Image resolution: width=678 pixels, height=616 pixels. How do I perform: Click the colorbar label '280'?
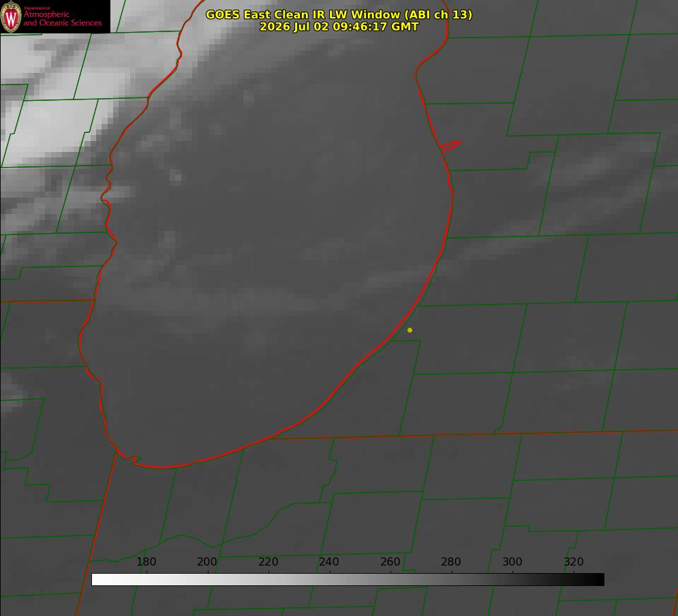pos(451,561)
